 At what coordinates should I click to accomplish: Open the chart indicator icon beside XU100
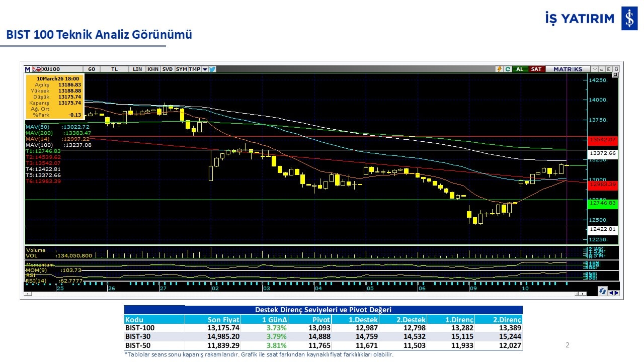point(36,69)
